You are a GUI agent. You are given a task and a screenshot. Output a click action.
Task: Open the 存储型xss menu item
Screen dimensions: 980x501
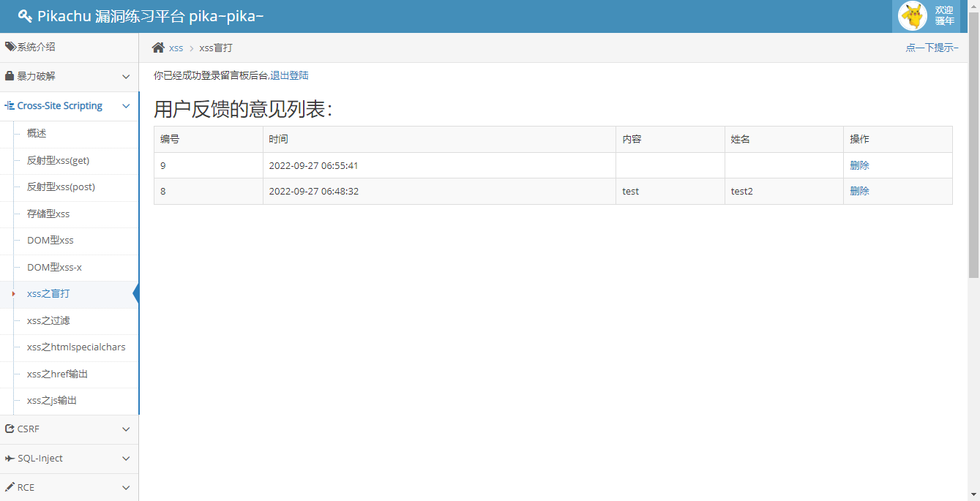(48, 214)
